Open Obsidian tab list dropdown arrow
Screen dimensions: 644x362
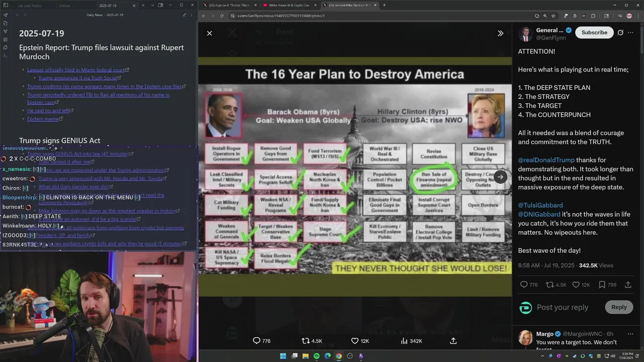coord(152,6)
